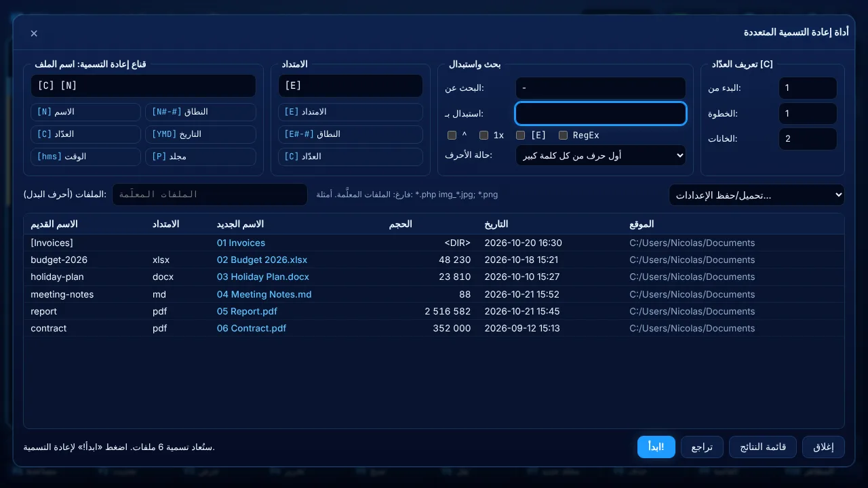Image resolution: width=868 pixels, height=488 pixels.
Task: Sort by الاسم القديم column header
Action: pos(54,224)
